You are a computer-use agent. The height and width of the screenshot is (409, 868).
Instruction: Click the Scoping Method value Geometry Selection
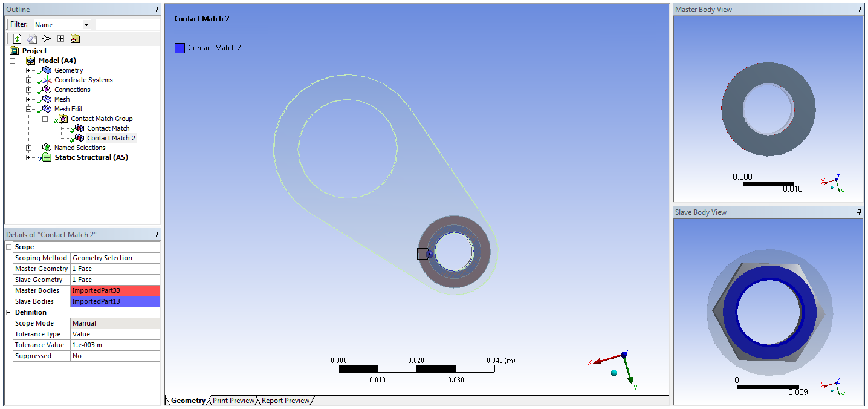[115, 258]
